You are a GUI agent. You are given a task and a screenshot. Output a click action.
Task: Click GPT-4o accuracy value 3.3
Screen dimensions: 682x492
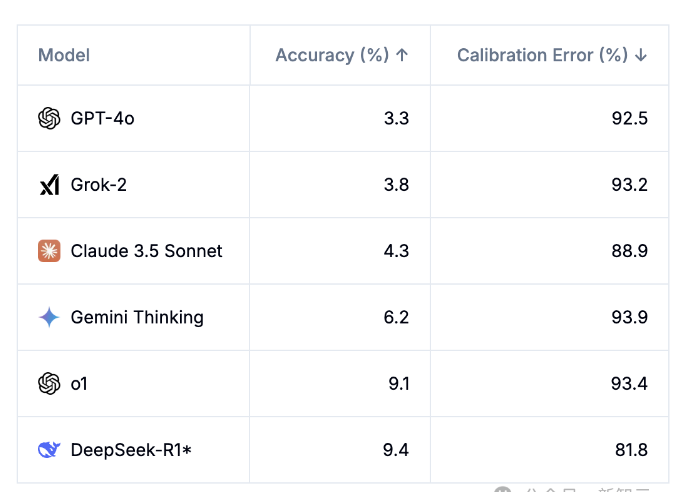click(396, 118)
